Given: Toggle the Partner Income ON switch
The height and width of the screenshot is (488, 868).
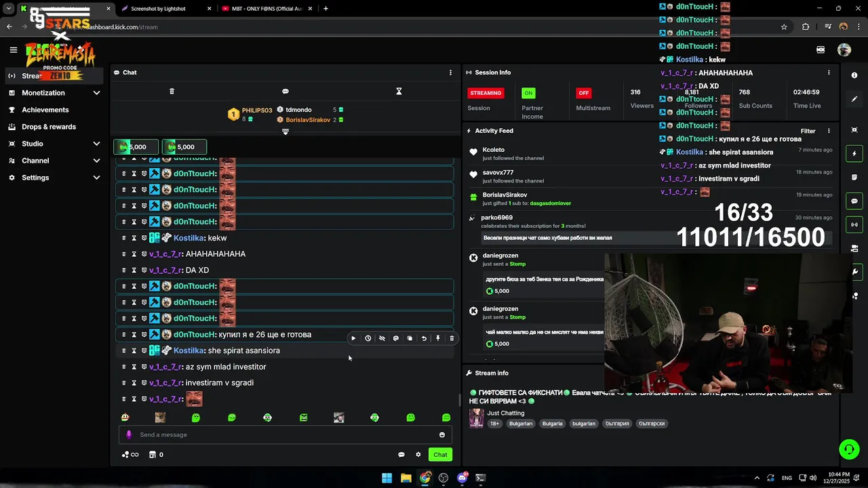Looking at the screenshot, I should coord(528,93).
